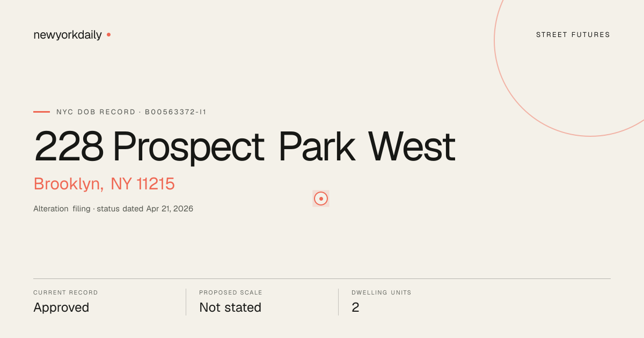Click the CURRENT RECORD label

tap(65, 293)
